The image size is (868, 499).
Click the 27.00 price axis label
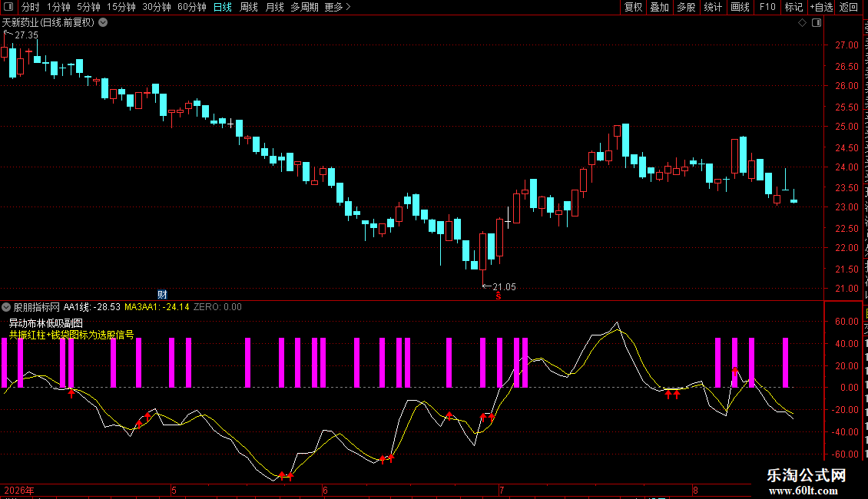[x=847, y=45]
